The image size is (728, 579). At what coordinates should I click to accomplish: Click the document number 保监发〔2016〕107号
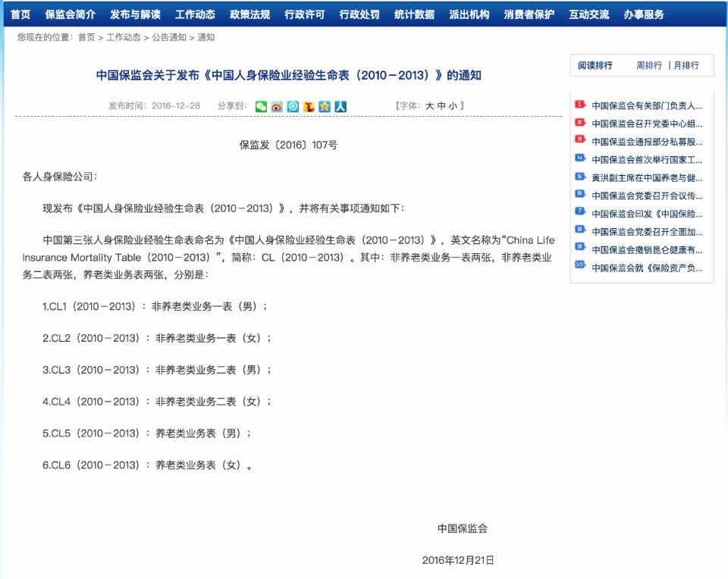tap(288, 146)
